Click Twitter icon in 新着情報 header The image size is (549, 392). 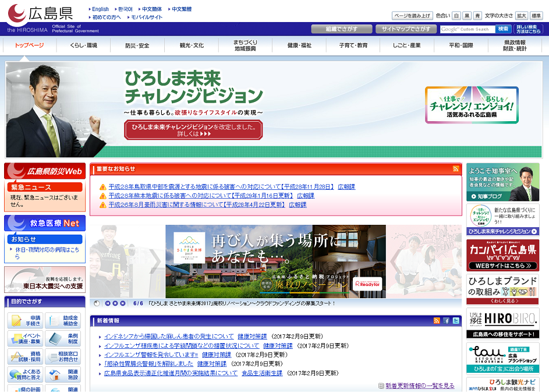(x=456, y=320)
